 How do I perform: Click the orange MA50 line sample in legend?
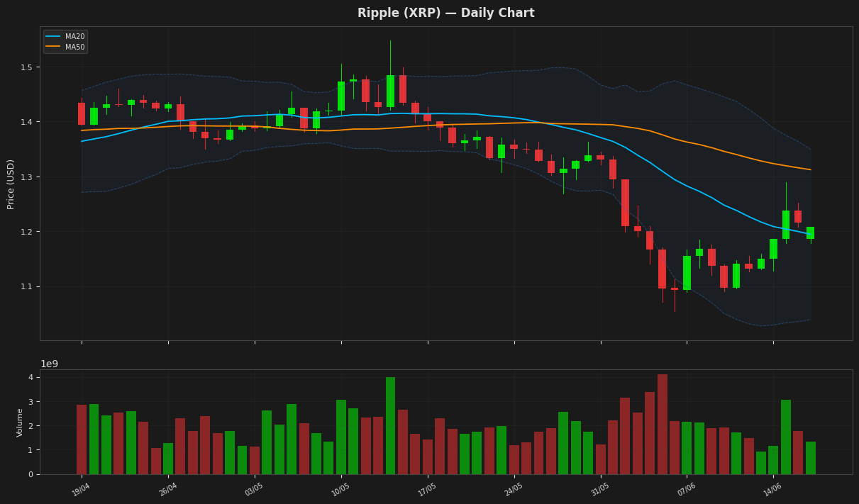coord(54,47)
